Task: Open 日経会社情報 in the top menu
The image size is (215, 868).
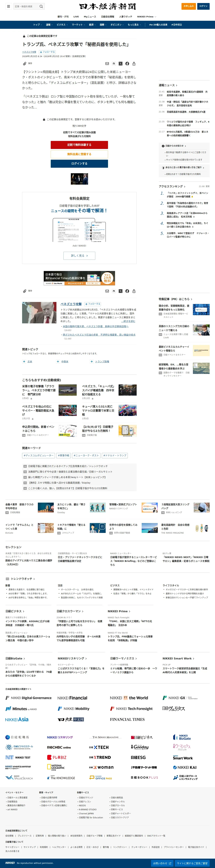Action: tap(107, 17)
